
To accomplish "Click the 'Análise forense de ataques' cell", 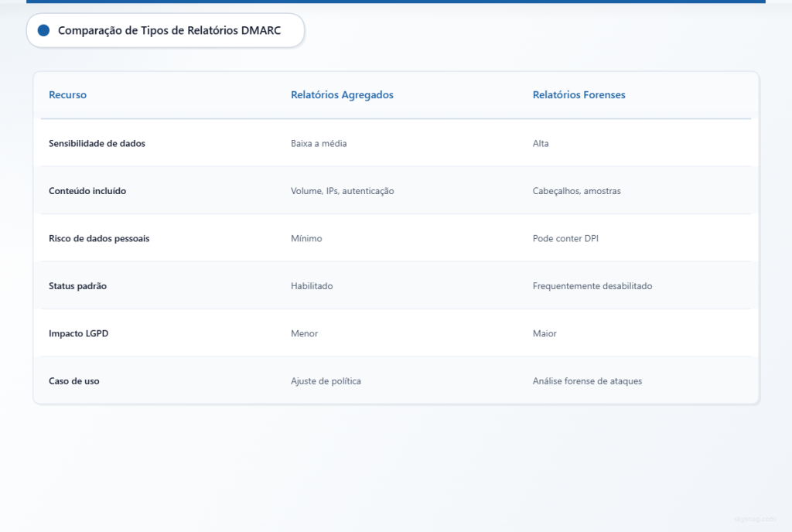I will tap(588, 381).
